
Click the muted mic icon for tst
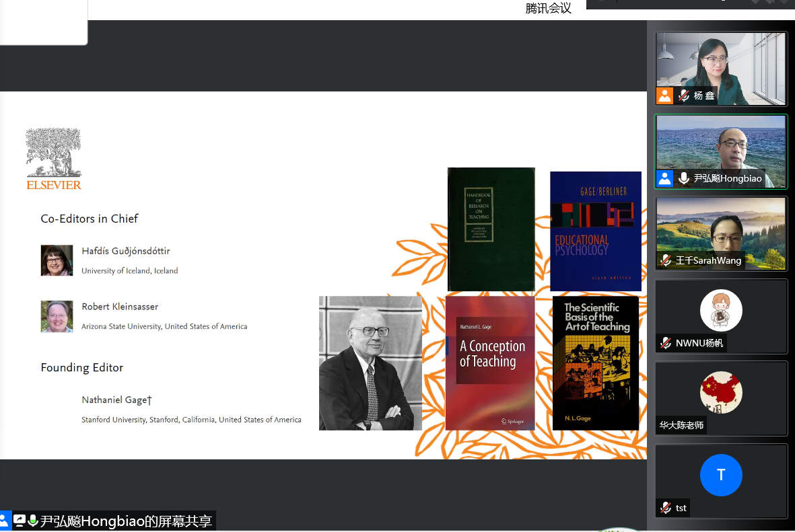point(666,508)
